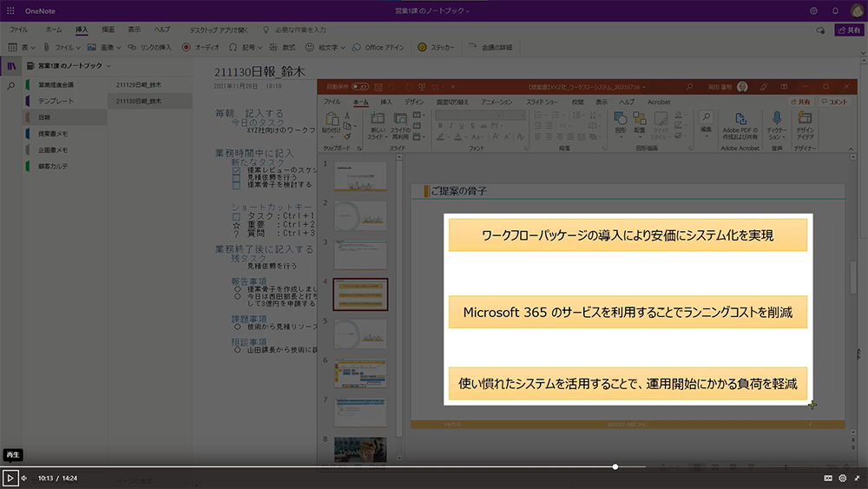Exit fullscreen in the video player
The height and width of the screenshot is (489, 868).
857,478
